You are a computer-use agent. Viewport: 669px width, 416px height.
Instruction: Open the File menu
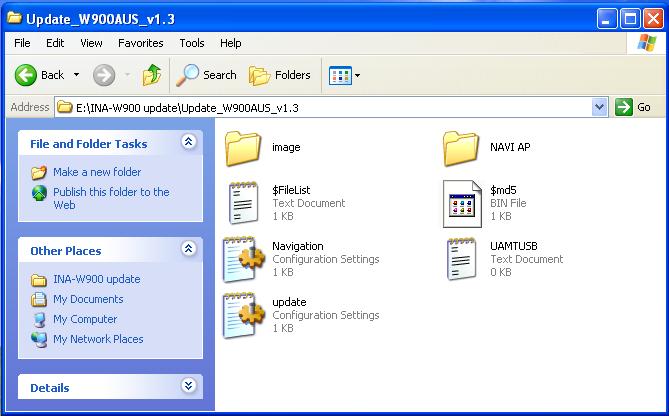tap(22, 43)
